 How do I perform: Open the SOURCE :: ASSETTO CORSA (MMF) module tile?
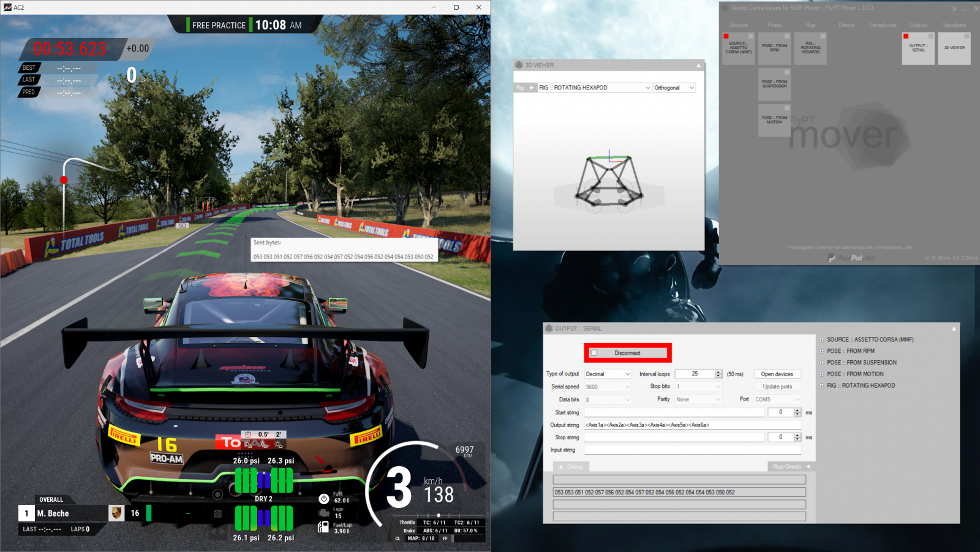pyautogui.click(x=738, y=48)
